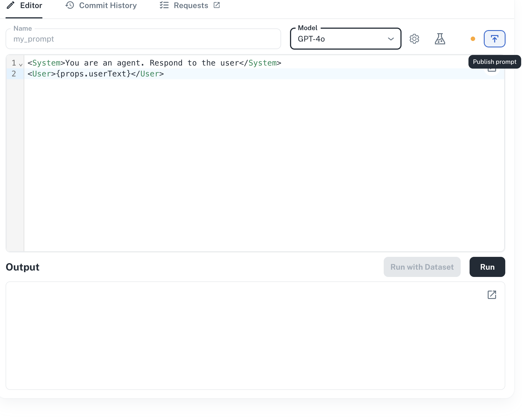Screen dimensions: 522x420
Task: Publish prompt with the upload arrow button
Action: click(494, 39)
